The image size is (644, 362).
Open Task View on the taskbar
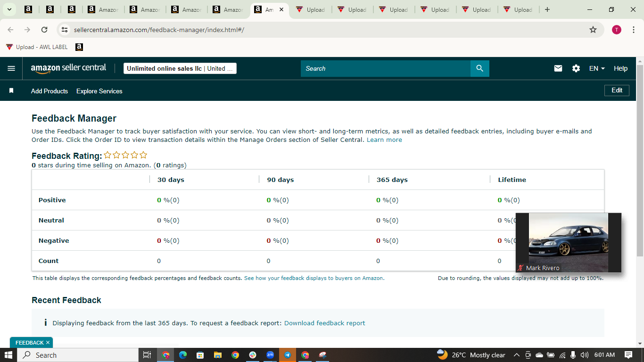[x=147, y=355]
